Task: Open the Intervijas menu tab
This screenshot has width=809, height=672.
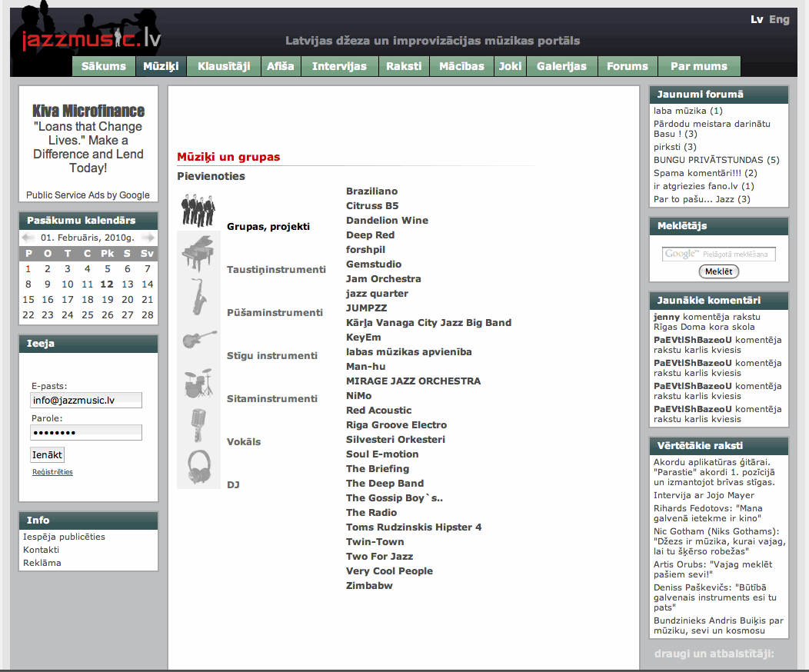Action: point(339,66)
